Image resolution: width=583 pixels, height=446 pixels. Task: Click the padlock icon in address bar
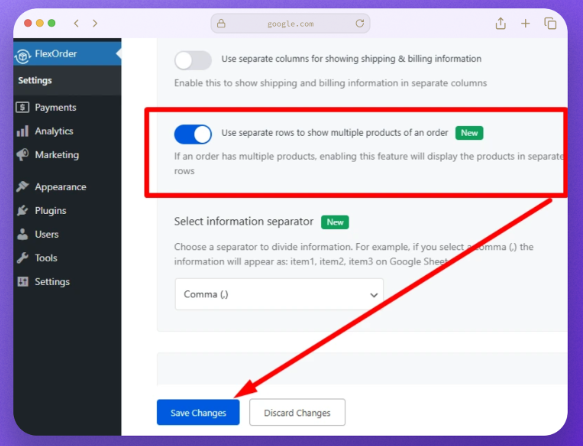click(x=221, y=23)
